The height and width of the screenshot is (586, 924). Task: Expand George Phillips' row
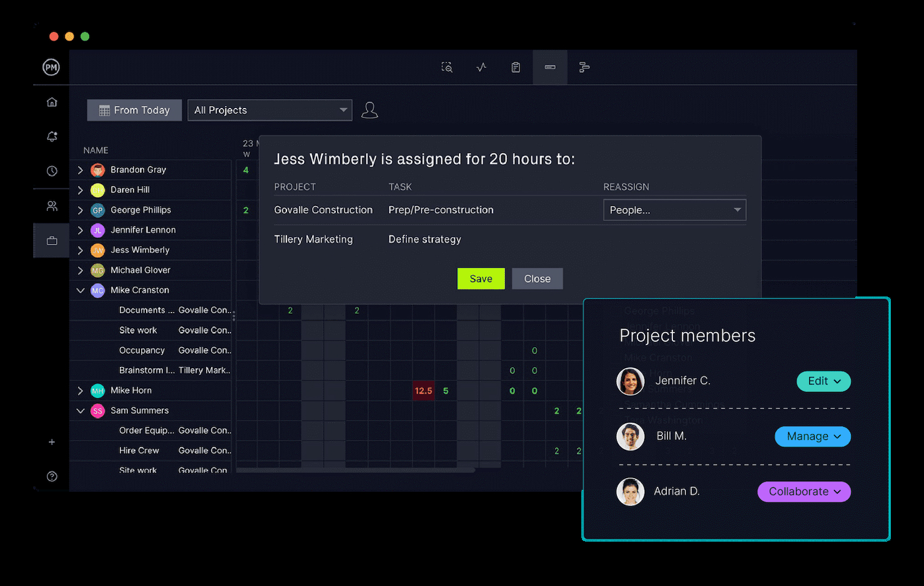[80, 210]
